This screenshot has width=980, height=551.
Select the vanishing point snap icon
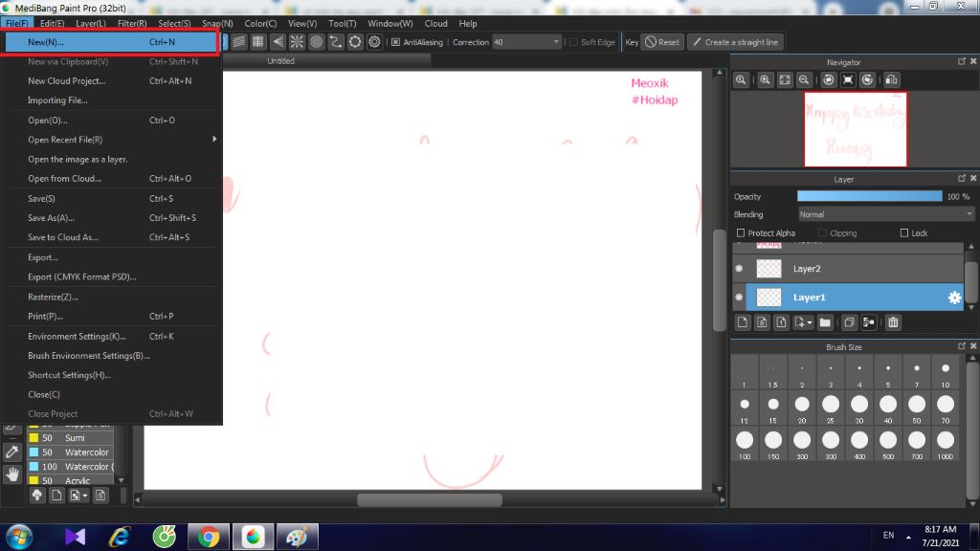click(278, 42)
